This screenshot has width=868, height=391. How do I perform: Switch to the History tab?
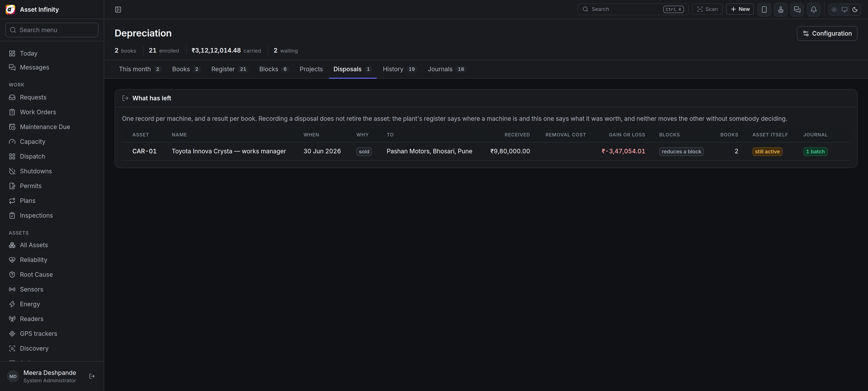click(400, 69)
